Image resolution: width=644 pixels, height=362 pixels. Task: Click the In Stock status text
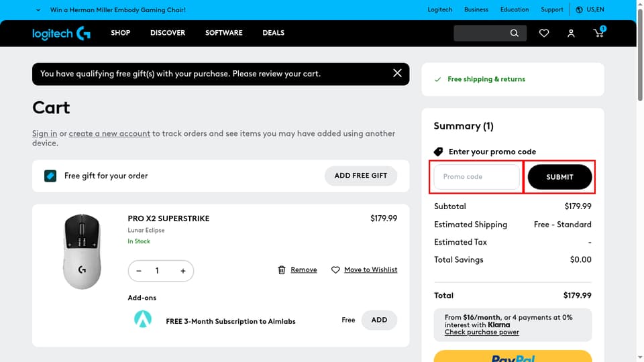coord(139,241)
